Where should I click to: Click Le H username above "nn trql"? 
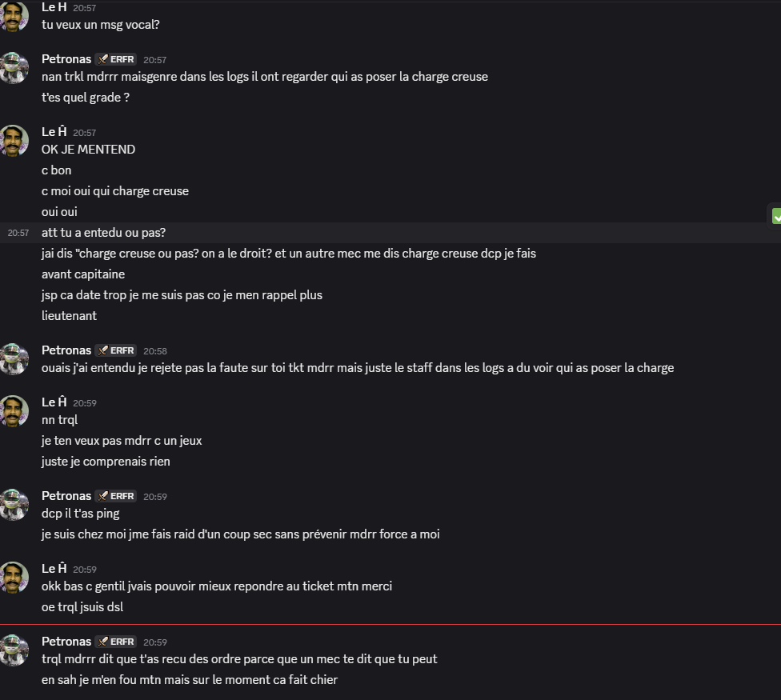coord(54,402)
